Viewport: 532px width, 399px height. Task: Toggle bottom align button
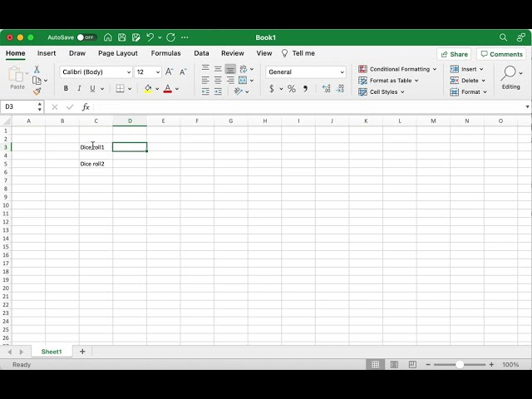[230, 69]
